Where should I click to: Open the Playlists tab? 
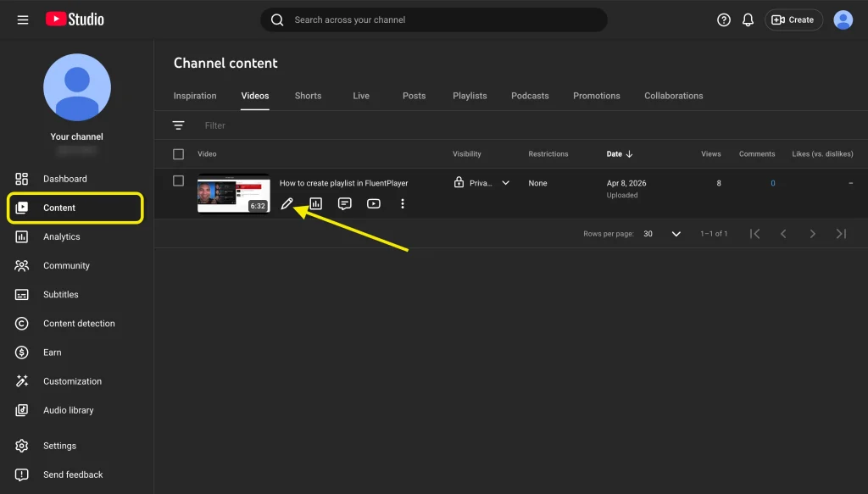[470, 96]
